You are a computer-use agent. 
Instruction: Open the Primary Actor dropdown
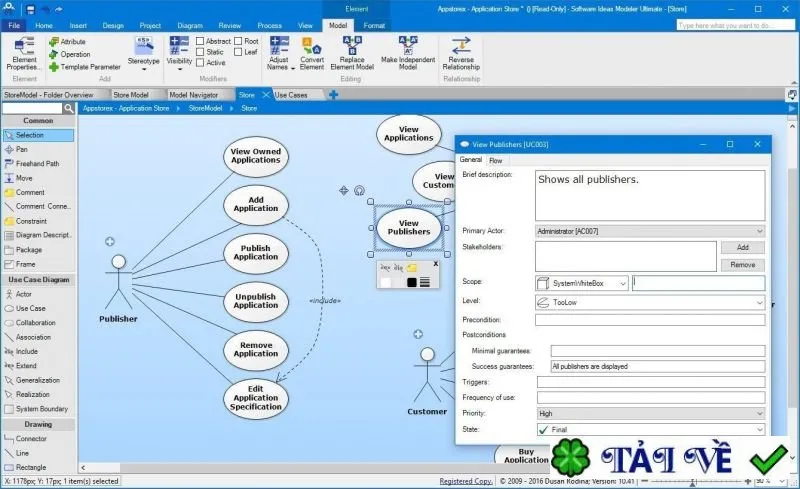pyautogui.click(x=650, y=231)
